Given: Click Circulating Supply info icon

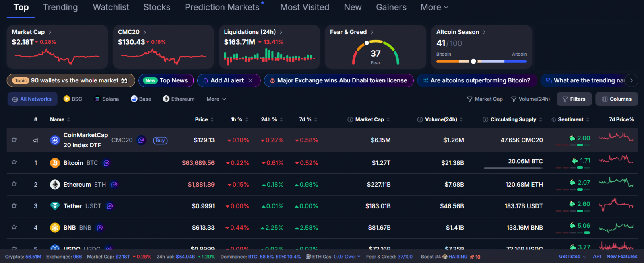Looking at the screenshot, I should point(485,119).
